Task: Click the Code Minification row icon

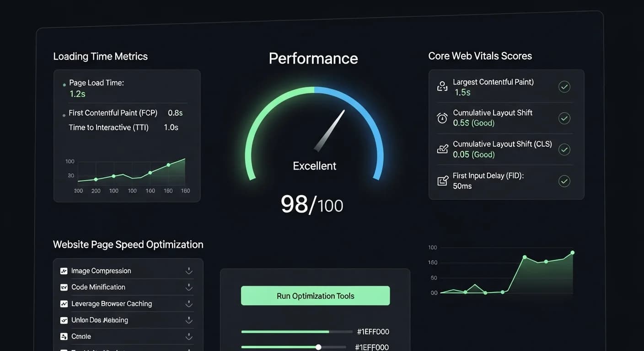Action: point(64,287)
